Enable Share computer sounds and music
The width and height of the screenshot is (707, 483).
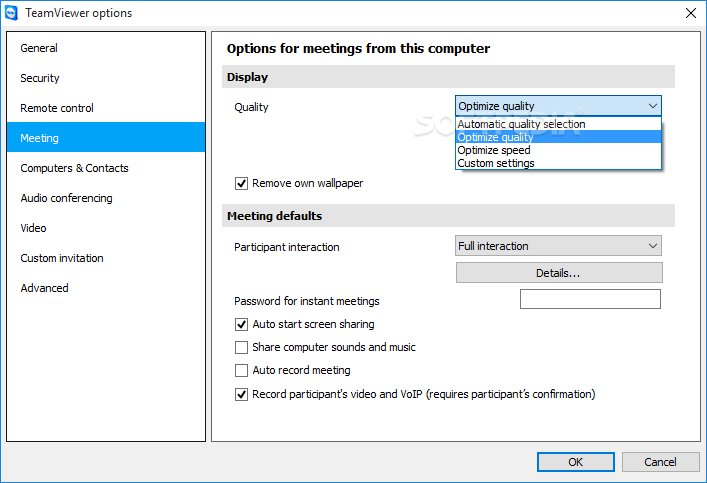click(241, 347)
